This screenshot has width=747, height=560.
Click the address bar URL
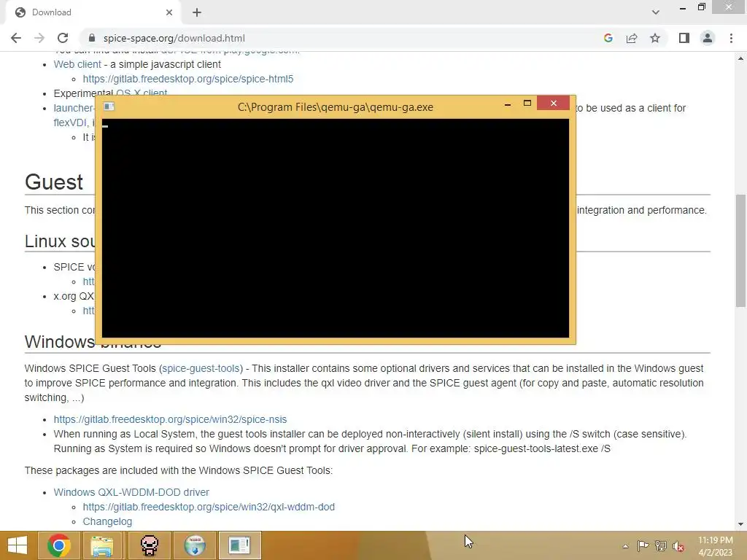click(174, 38)
